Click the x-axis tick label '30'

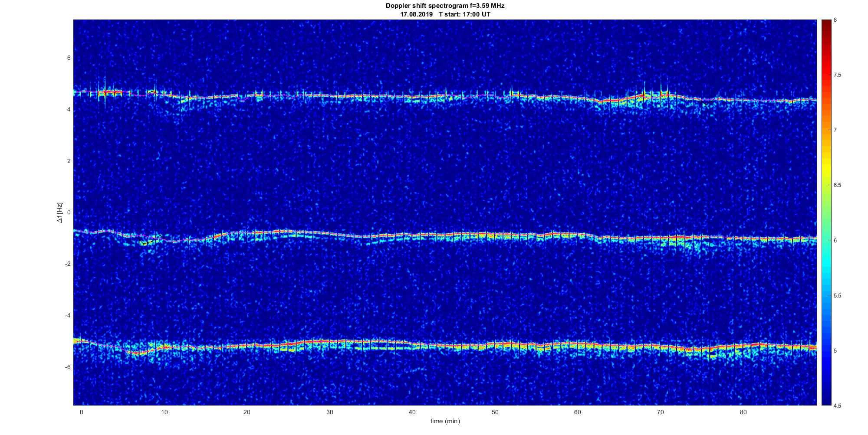click(330, 412)
